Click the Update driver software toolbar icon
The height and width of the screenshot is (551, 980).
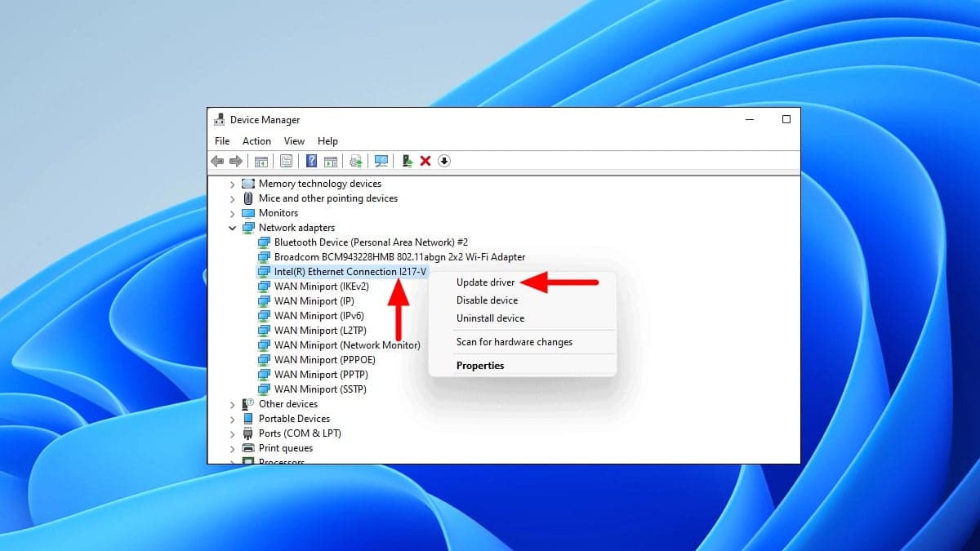click(x=355, y=160)
